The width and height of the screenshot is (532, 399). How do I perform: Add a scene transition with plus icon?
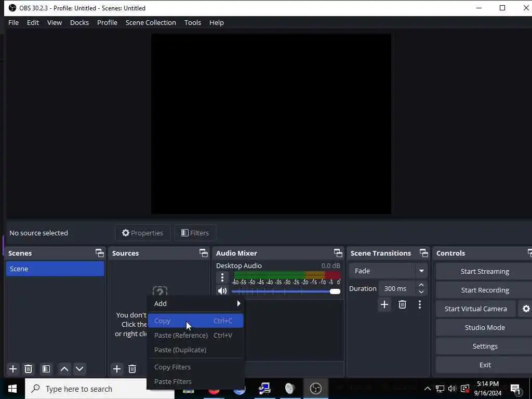[x=384, y=304]
